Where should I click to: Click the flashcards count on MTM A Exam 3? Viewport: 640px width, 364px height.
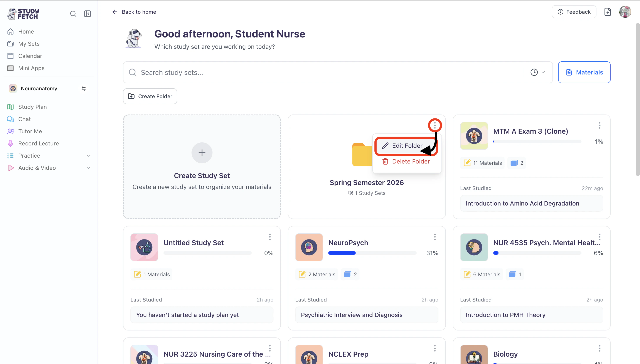tap(517, 163)
